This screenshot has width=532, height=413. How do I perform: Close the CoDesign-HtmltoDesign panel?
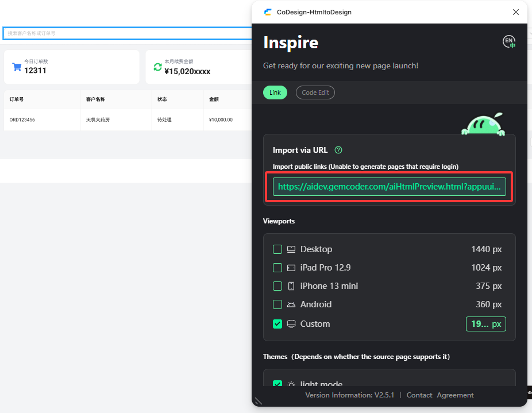(x=516, y=12)
